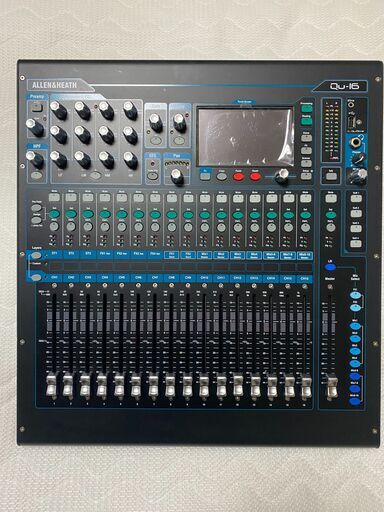Mute channel CH16
The image size is (384, 512).
click(x=305, y=198)
